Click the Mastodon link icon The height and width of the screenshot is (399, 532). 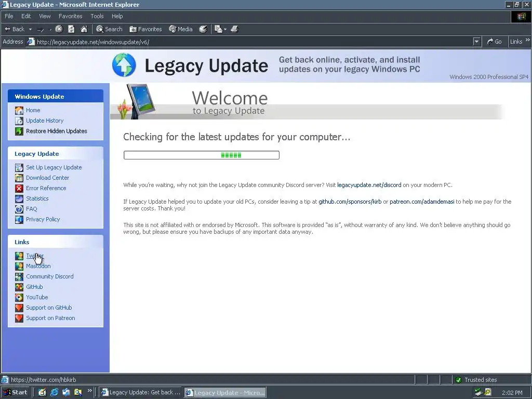pyautogui.click(x=19, y=267)
